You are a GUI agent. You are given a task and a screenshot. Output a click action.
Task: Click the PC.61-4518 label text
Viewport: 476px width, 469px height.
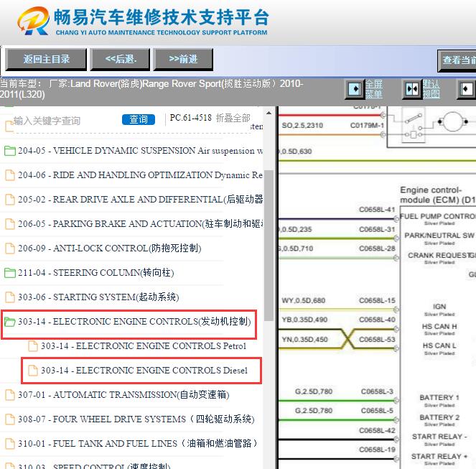191,118
